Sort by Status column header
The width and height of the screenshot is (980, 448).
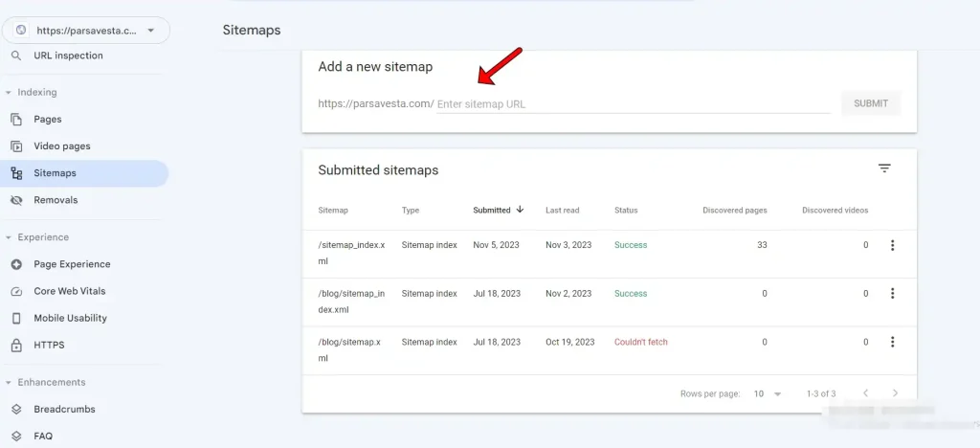[x=626, y=211]
